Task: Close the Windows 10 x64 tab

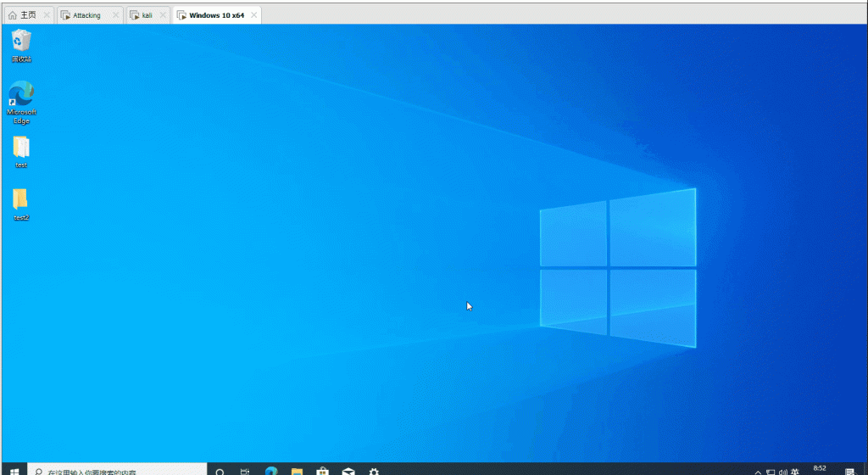Action: point(253,15)
